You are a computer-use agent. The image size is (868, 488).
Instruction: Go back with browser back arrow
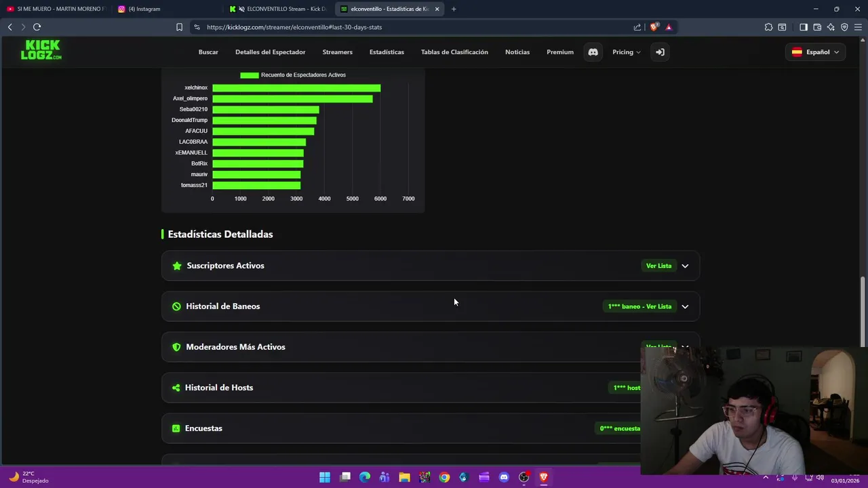tap(10, 27)
